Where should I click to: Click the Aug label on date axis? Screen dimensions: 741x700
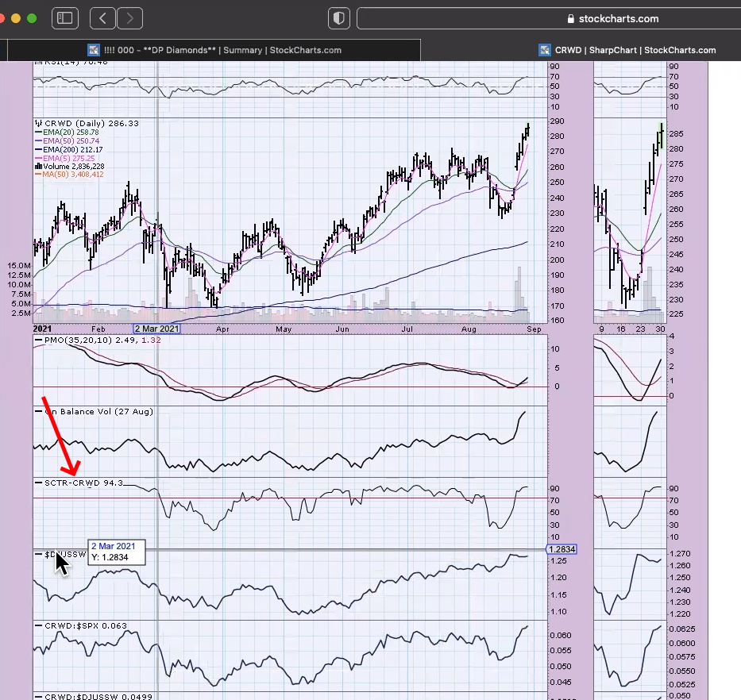coord(469,329)
